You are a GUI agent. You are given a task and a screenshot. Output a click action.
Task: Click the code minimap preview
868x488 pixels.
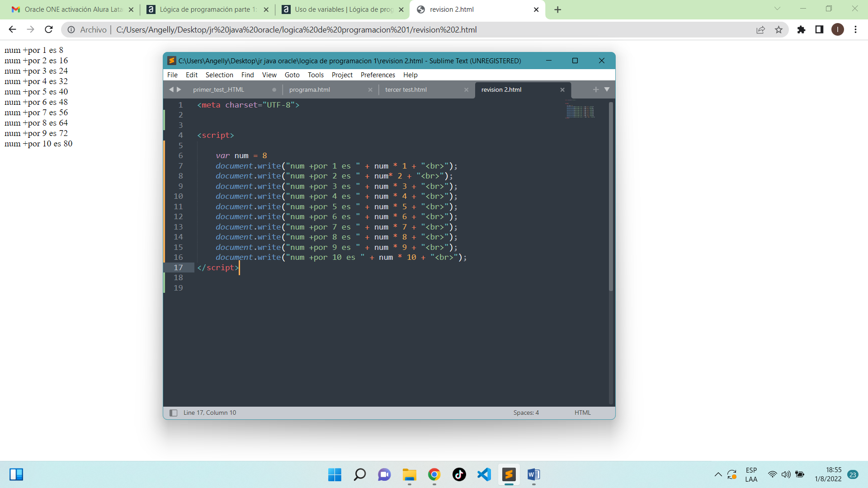point(580,111)
